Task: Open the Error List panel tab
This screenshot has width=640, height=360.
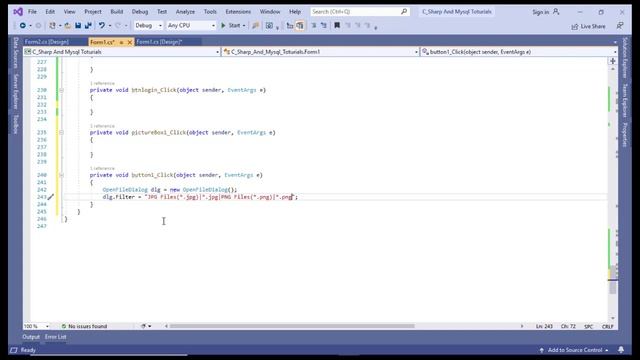Action: (56, 337)
